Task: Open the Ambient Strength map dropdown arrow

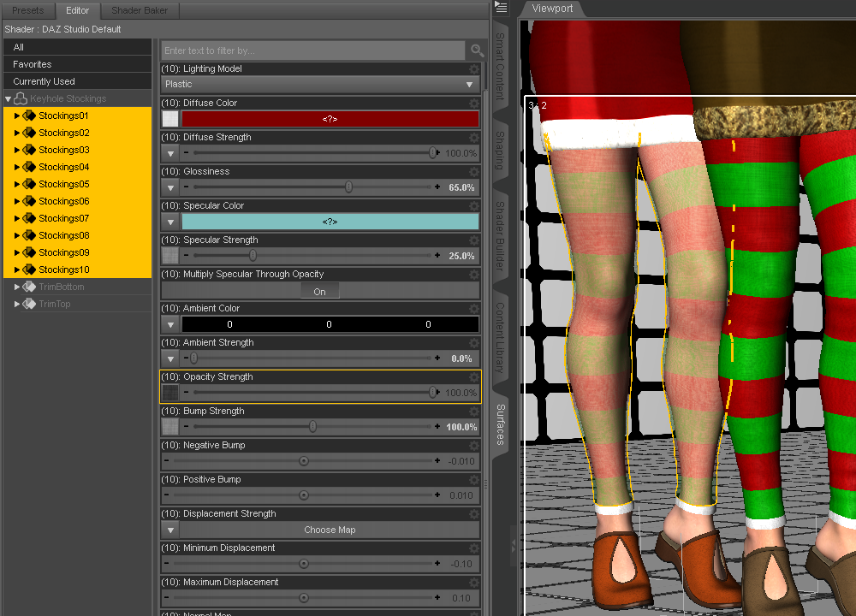Action: [170, 359]
